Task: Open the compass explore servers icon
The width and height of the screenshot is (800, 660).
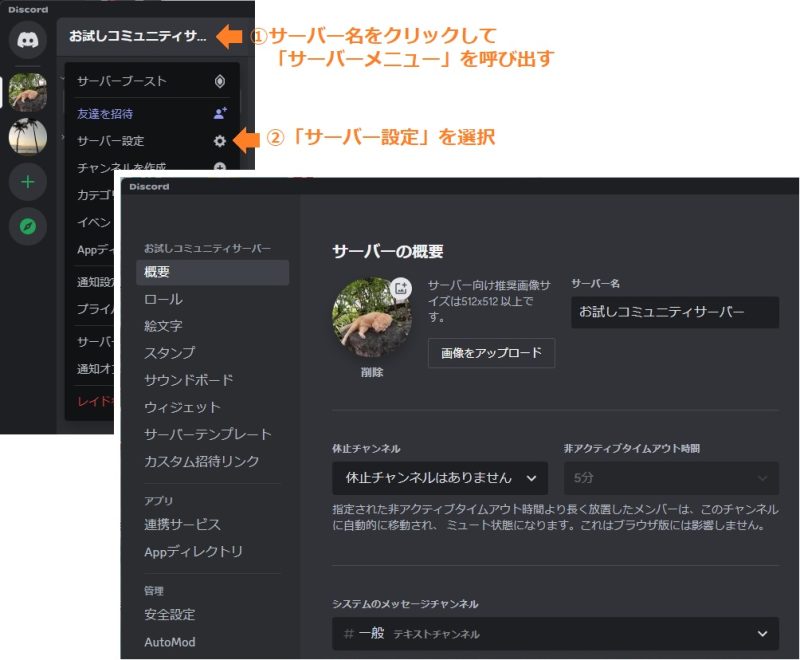Action: pos(28,226)
